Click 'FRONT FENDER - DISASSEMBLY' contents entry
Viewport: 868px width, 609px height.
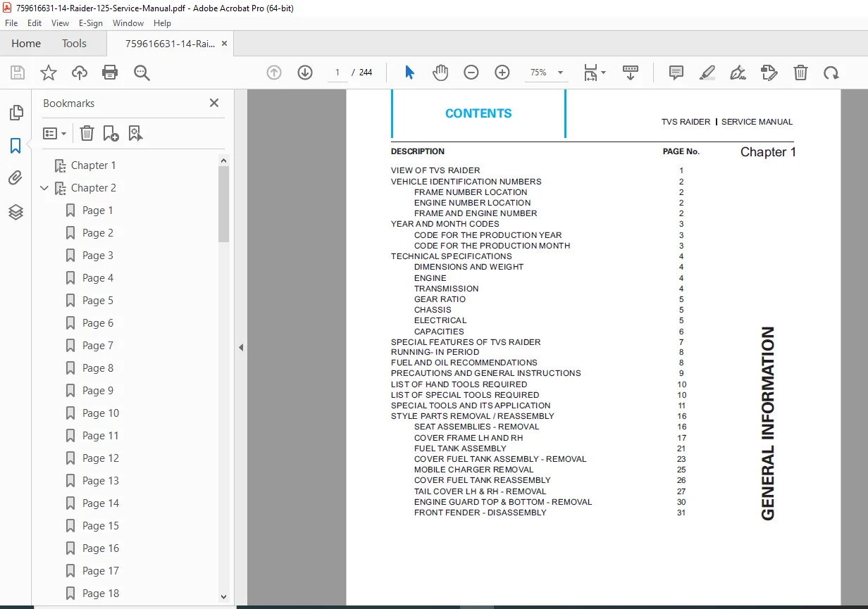480,513
